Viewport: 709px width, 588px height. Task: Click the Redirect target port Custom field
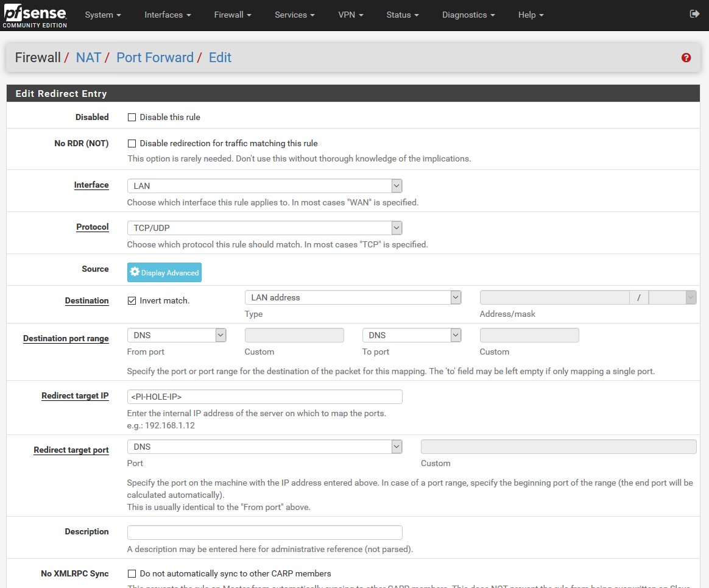click(559, 447)
